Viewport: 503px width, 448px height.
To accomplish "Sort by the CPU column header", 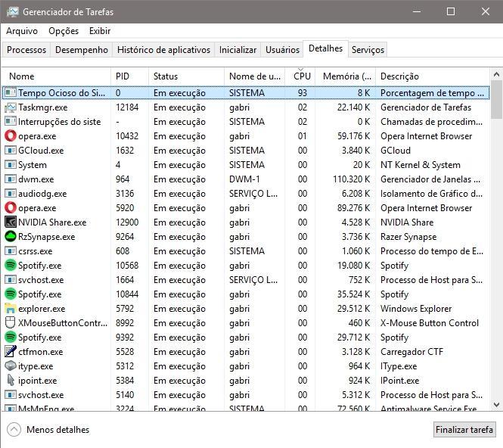I will [x=300, y=76].
